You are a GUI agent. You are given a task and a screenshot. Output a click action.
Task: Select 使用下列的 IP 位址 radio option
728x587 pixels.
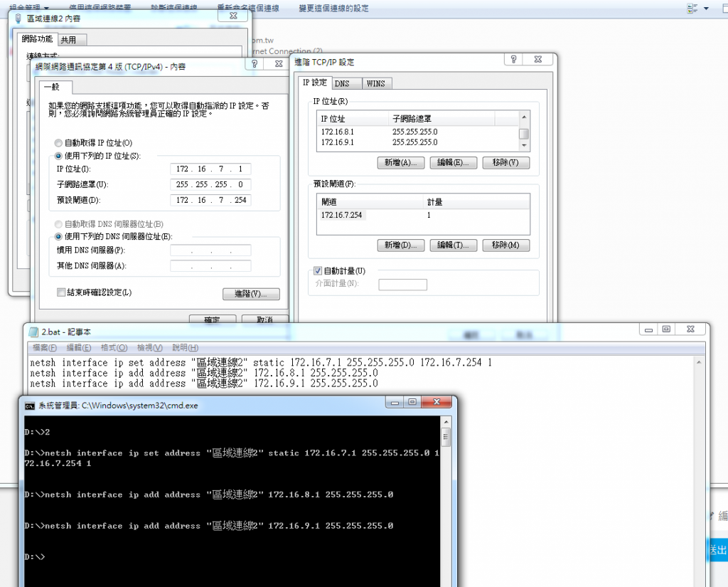coord(58,156)
